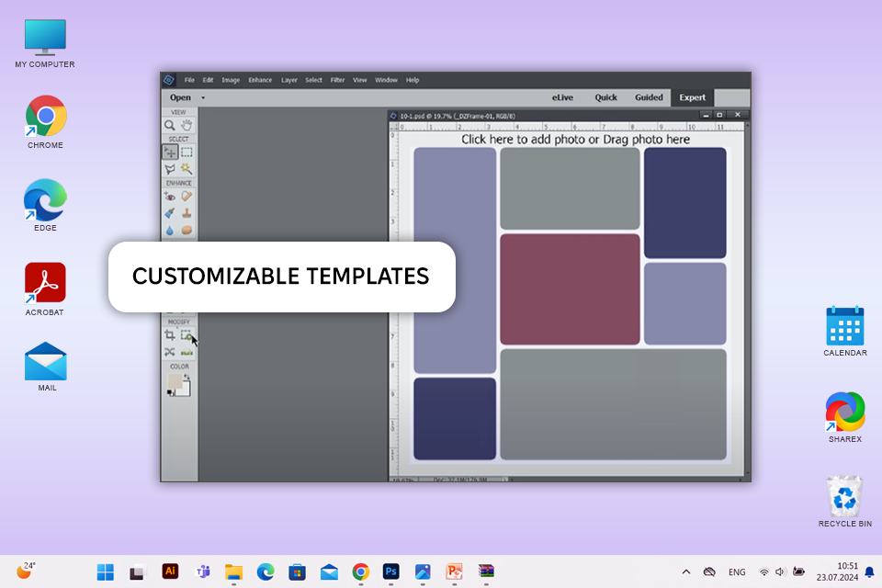
Task: Click the top right dark blue frame
Action: 684,202
